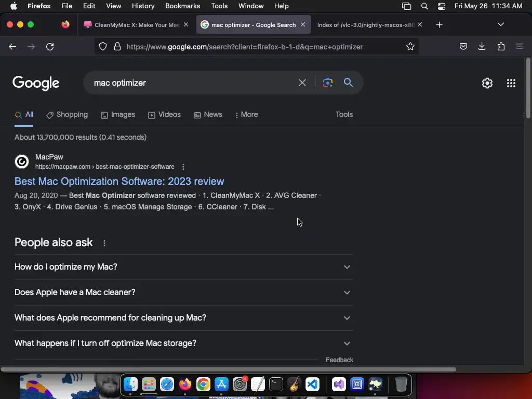532x399 pixels.
Task: Open the extensions puzzle icon
Action: pyautogui.click(x=501, y=46)
